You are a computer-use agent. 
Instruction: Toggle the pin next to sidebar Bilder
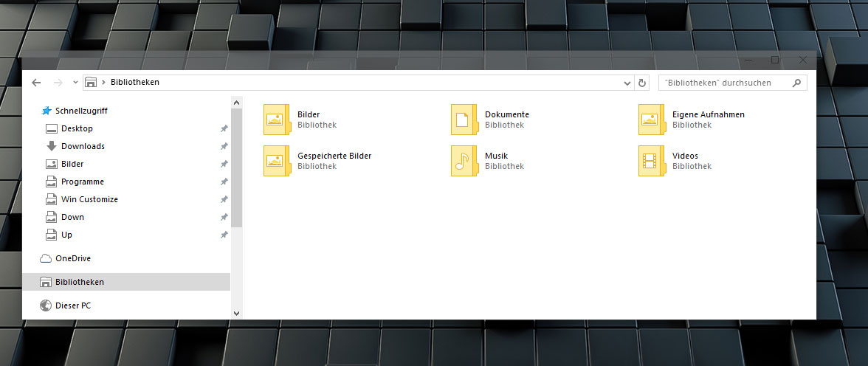pyautogui.click(x=224, y=164)
